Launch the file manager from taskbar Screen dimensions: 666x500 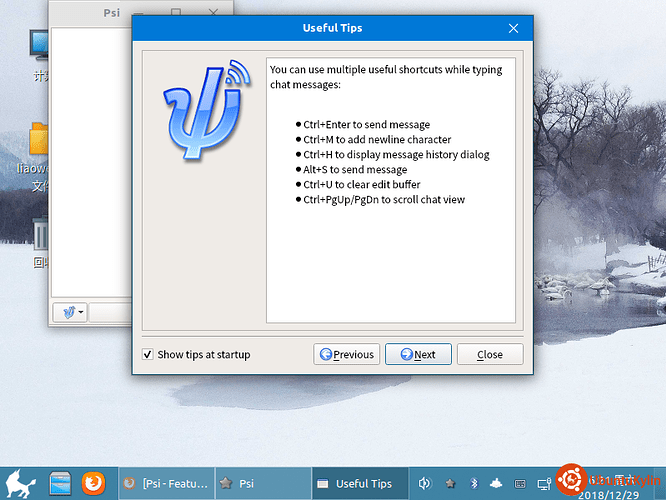click(60, 483)
